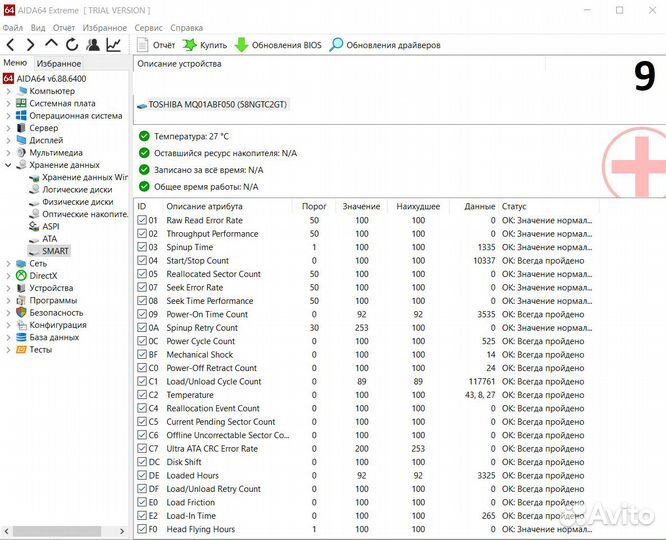
Task: Select ATA item in the tree
Action: coord(49,239)
